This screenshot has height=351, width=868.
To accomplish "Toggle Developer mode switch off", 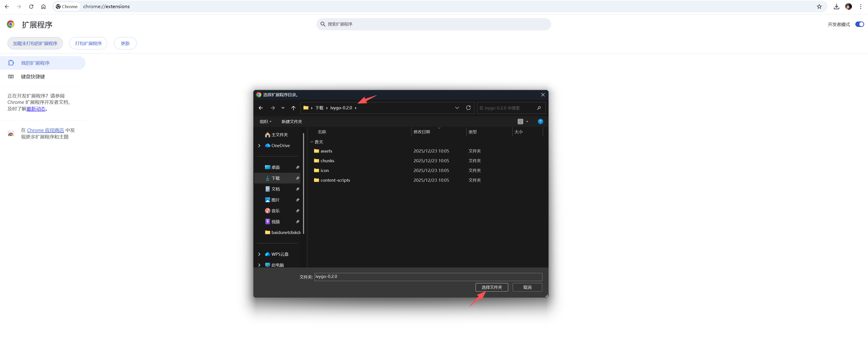I will 859,24.
